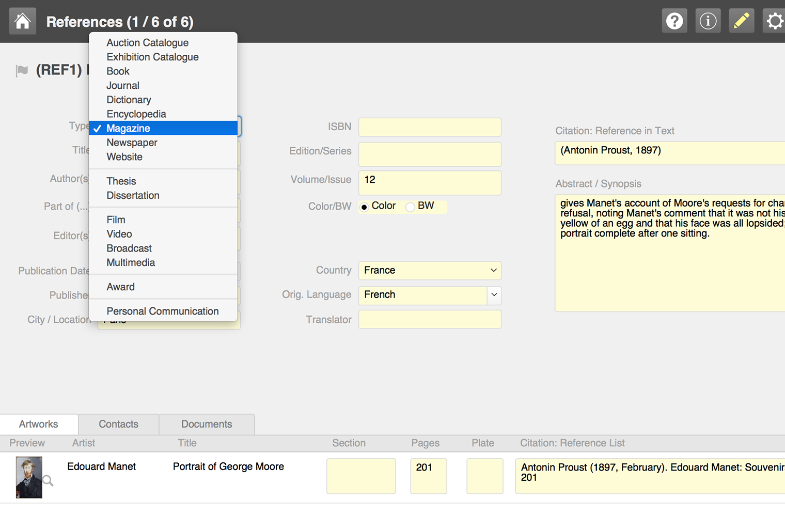Pick Personal Communication from the list
Screen dimensions: 785x532
pyautogui.click(x=162, y=311)
